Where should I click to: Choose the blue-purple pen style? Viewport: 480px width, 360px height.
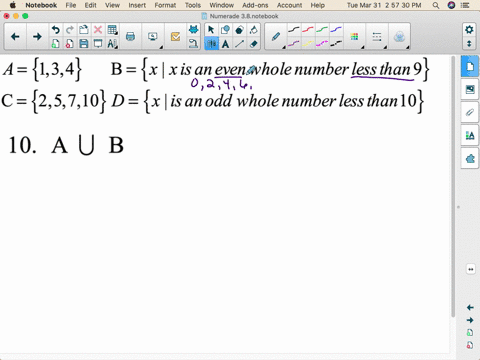tap(336, 30)
